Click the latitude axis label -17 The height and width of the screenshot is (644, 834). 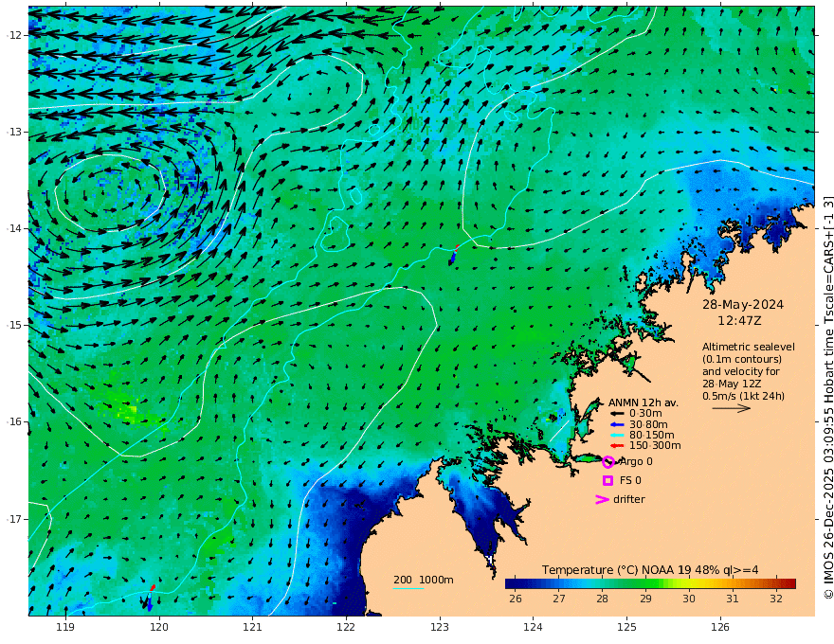14,519
